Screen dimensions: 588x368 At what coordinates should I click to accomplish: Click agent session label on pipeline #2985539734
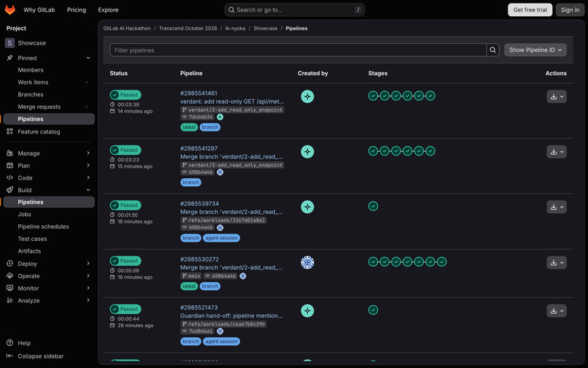click(x=221, y=238)
